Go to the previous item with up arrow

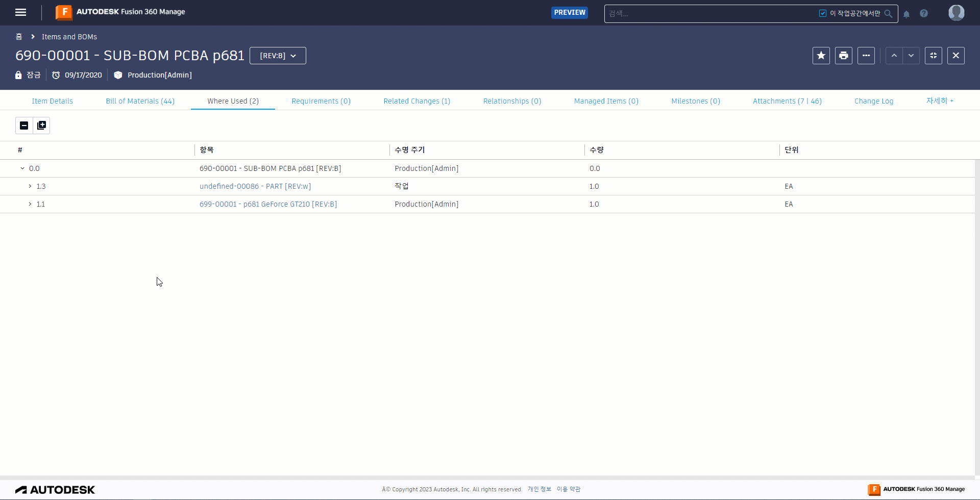(894, 56)
